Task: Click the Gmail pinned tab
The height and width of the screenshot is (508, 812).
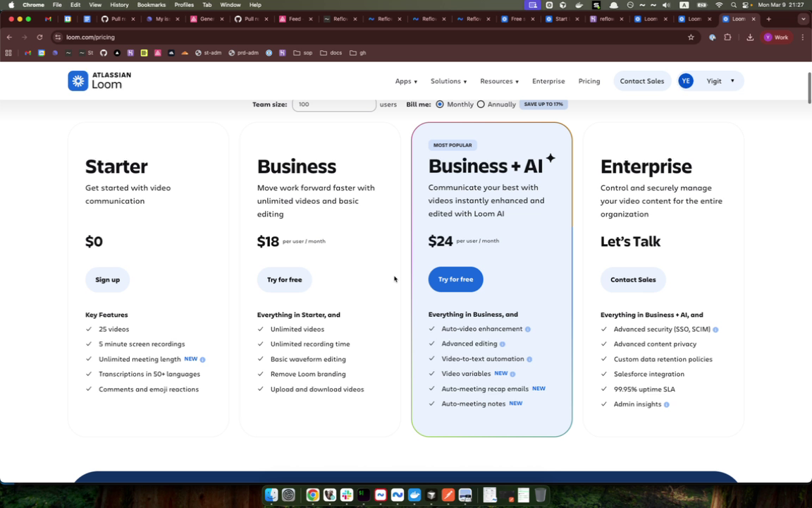Action: tap(48, 19)
